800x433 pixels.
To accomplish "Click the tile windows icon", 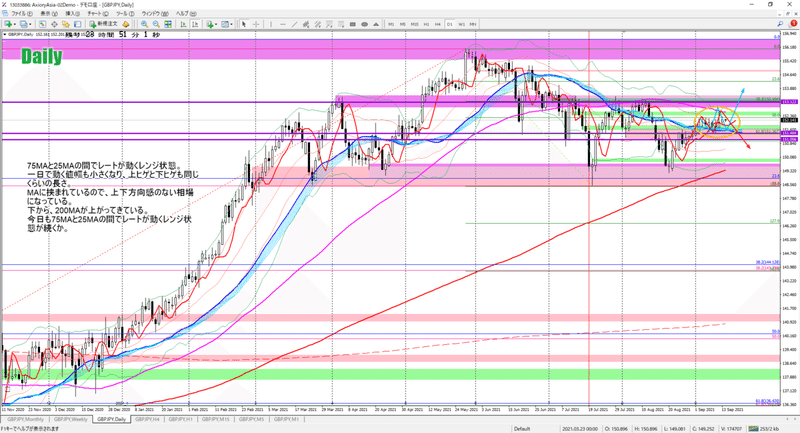I will tap(168, 24).
